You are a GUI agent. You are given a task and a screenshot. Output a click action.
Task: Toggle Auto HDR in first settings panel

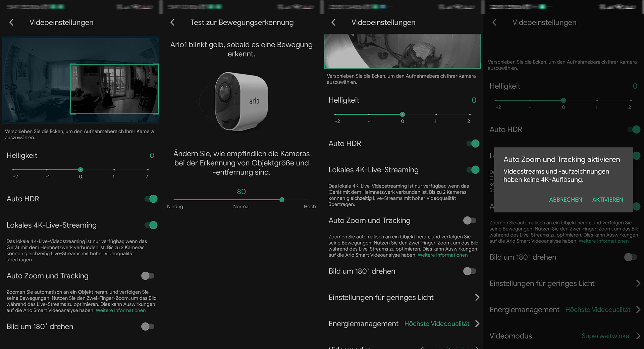tap(151, 199)
